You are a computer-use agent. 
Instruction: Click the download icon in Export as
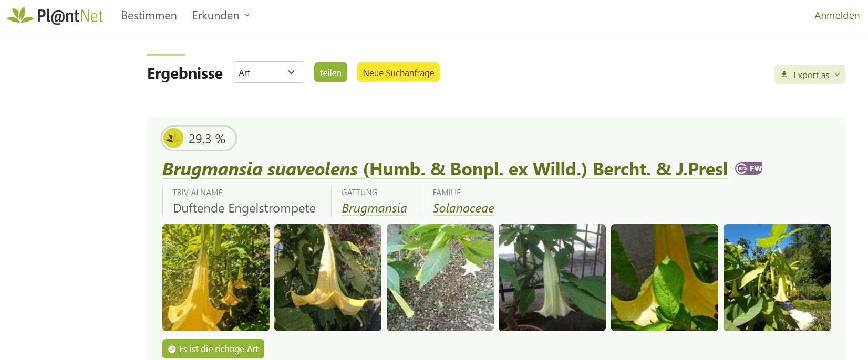784,75
